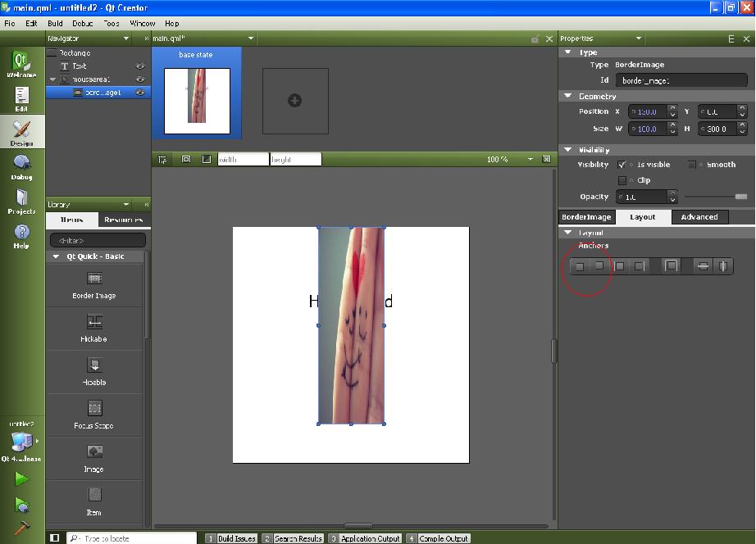Toggle visibility eye for mousearea1
Image resolution: width=756 pixels, height=544 pixels.
click(140, 79)
